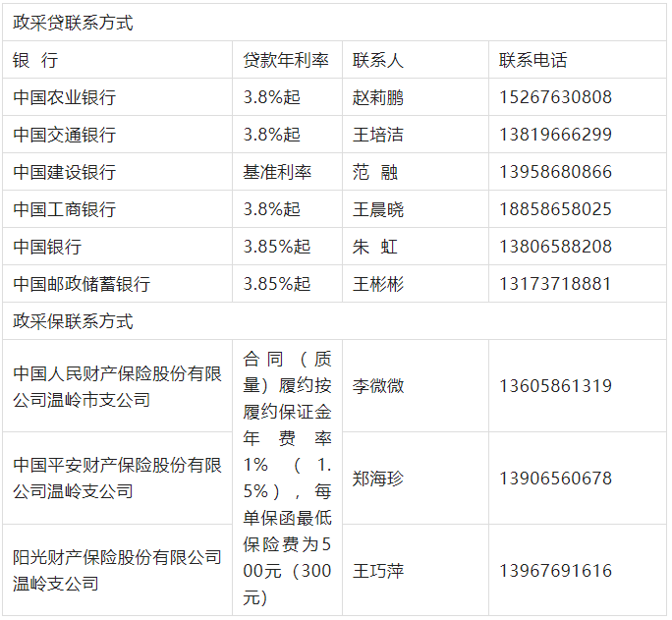This screenshot has width=672, height=620.
Task: Click phone number 13173718881
Action: point(555,284)
